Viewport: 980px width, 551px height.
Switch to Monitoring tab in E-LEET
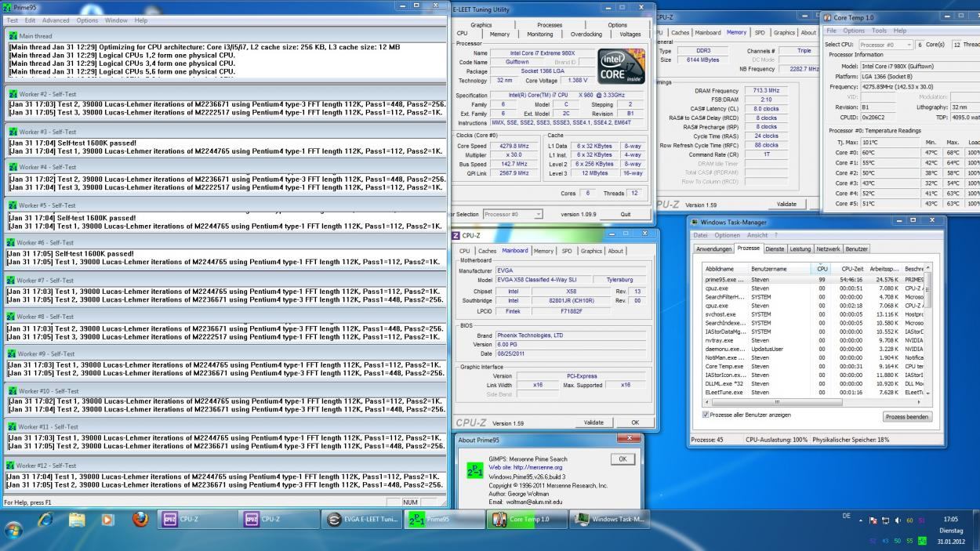point(539,34)
